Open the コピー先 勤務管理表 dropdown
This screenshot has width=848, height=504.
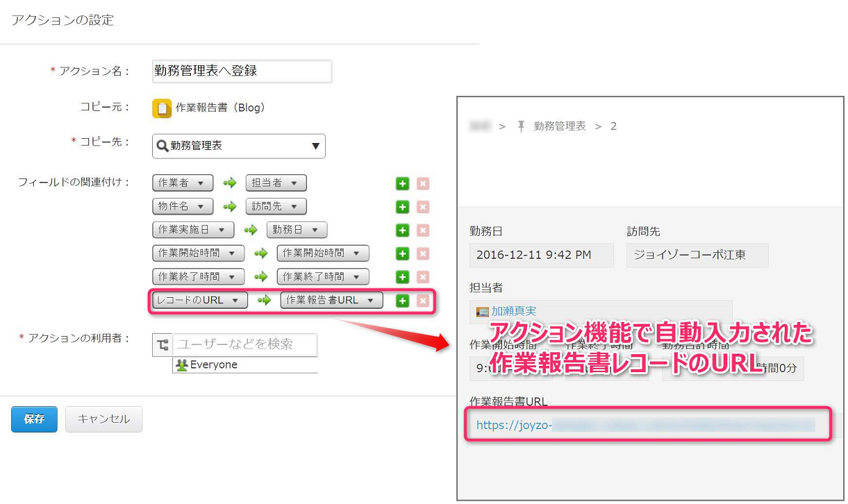pyautogui.click(x=239, y=146)
